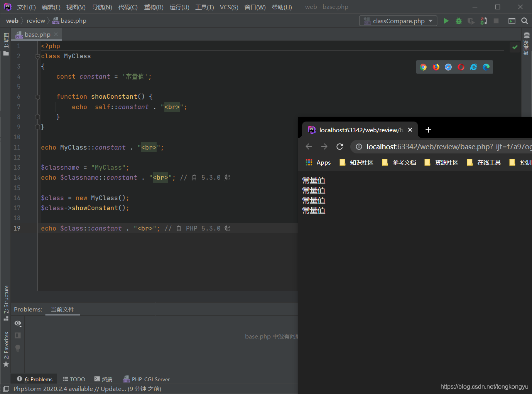The width and height of the screenshot is (532, 394).
Task: Click the listen for PHP debug connections icon
Action: 483,21
